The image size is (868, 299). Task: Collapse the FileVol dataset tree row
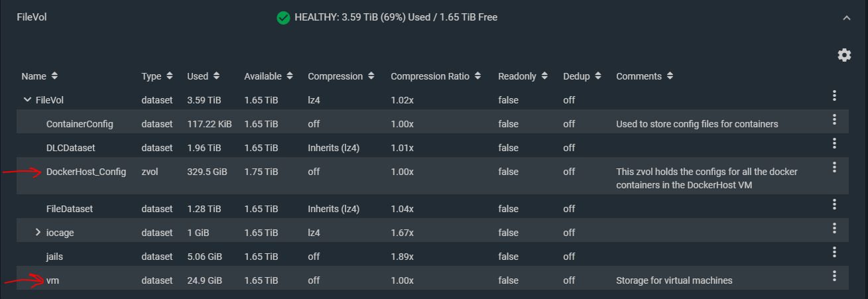(27, 100)
